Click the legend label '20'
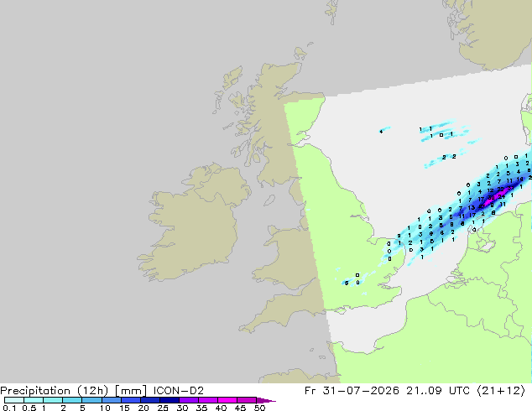 (x=143, y=408)
